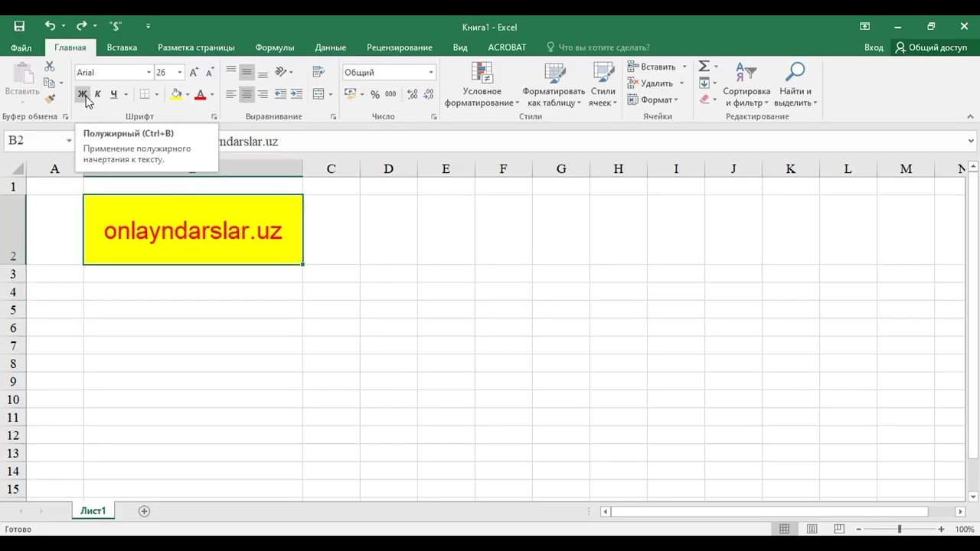Align text to the left

coord(230,94)
